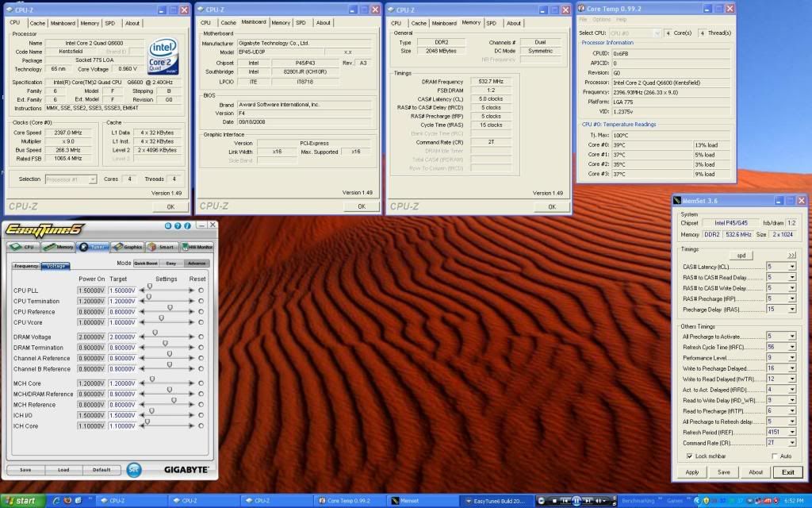Open Options menu in Core Temp
The width and height of the screenshot is (812, 508).
(x=601, y=20)
